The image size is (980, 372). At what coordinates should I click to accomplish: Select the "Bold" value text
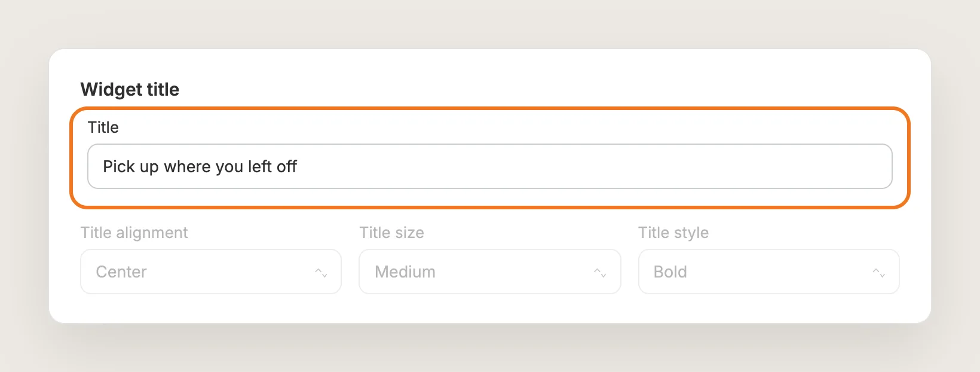pyautogui.click(x=670, y=272)
